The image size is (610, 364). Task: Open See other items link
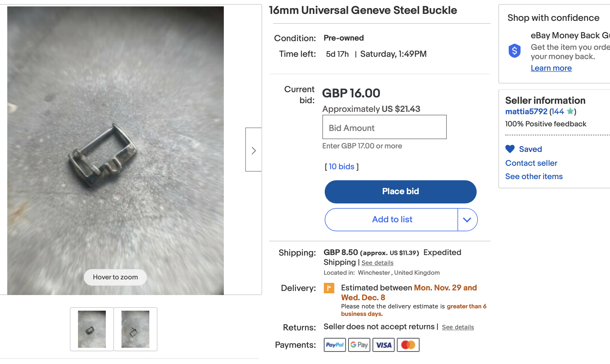pos(534,176)
